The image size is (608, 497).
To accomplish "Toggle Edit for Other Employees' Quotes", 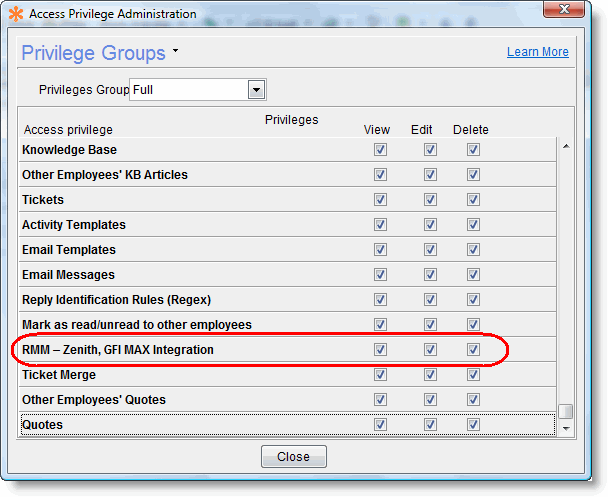I will (x=430, y=400).
